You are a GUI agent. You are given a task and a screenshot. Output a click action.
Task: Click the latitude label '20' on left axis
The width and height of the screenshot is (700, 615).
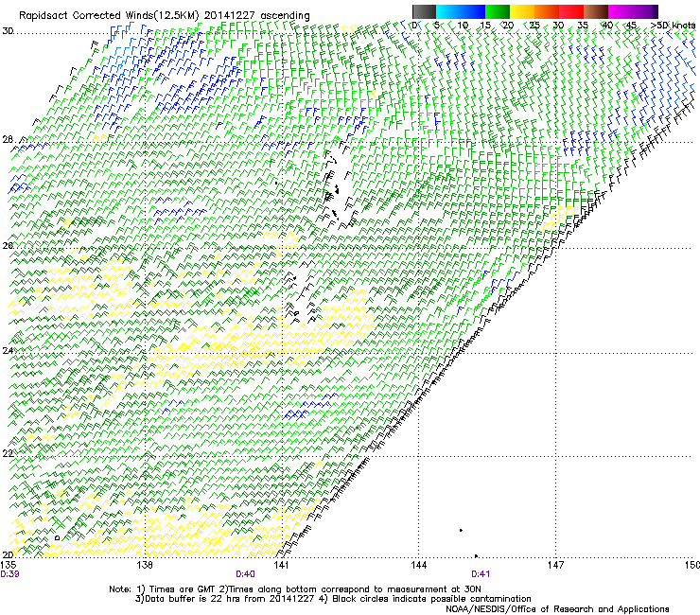8,555
